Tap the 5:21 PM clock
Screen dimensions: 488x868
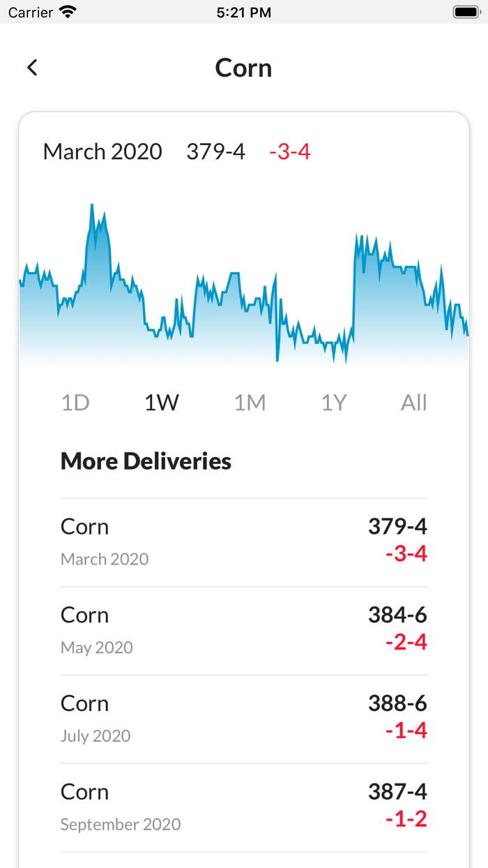(x=244, y=12)
